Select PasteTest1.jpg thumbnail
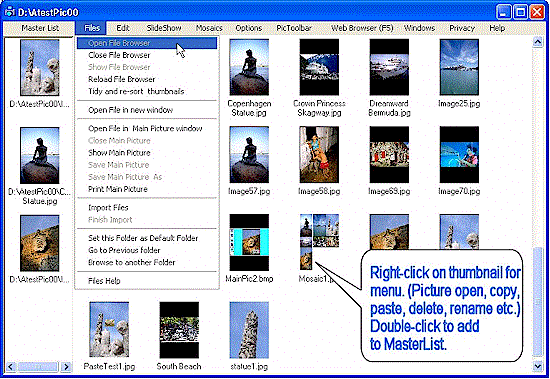The height and width of the screenshot is (379, 550). [x=109, y=330]
